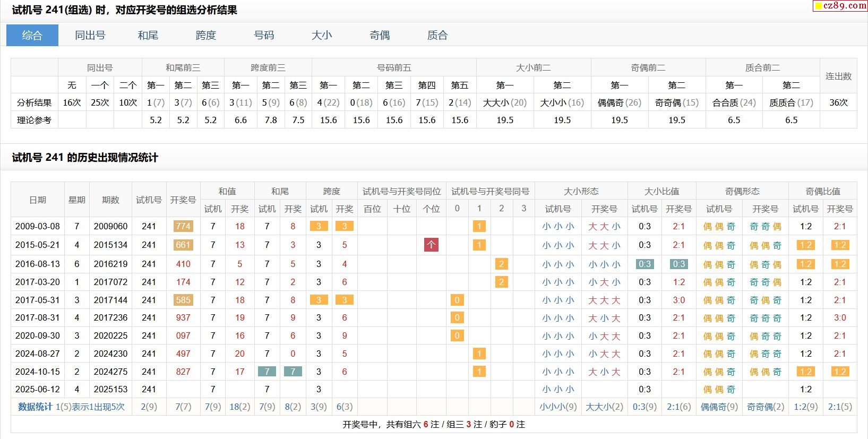Image resolution: width=868 pixels, height=439 pixels.
Task: Click the 585 draw number badge
Action: [x=183, y=300]
